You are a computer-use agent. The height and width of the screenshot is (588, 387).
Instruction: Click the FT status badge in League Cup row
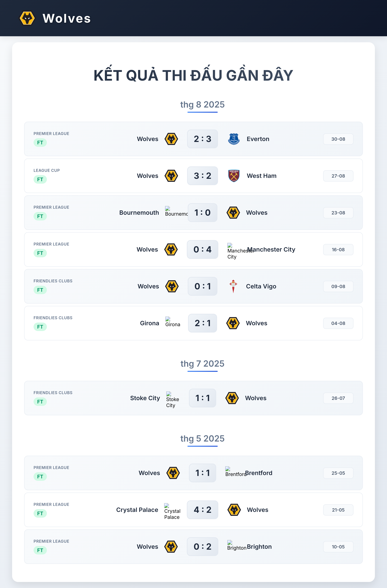tap(40, 179)
